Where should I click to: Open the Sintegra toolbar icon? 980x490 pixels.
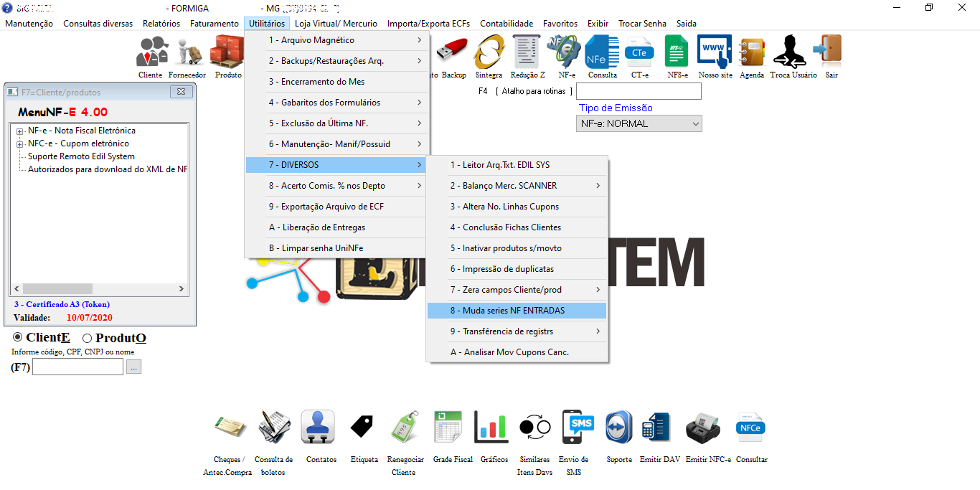pyautogui.click(x=489, y=54)
